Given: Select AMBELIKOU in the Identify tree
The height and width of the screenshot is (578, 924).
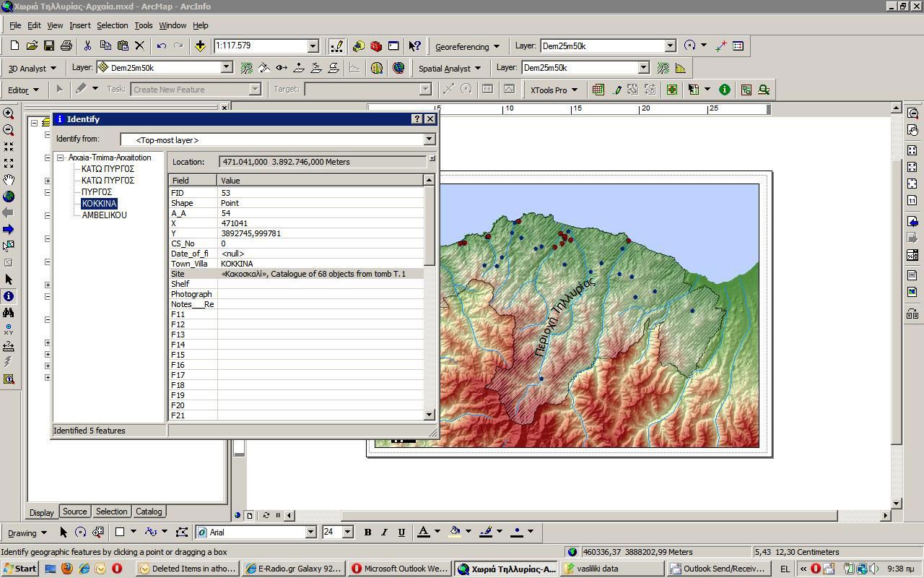Looking at the screenshot, I should (x=104, y=215).
